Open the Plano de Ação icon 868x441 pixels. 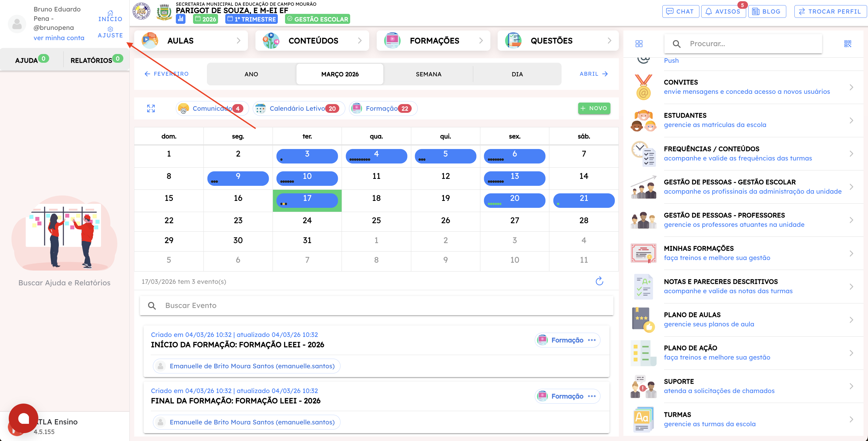coord(643,353)
